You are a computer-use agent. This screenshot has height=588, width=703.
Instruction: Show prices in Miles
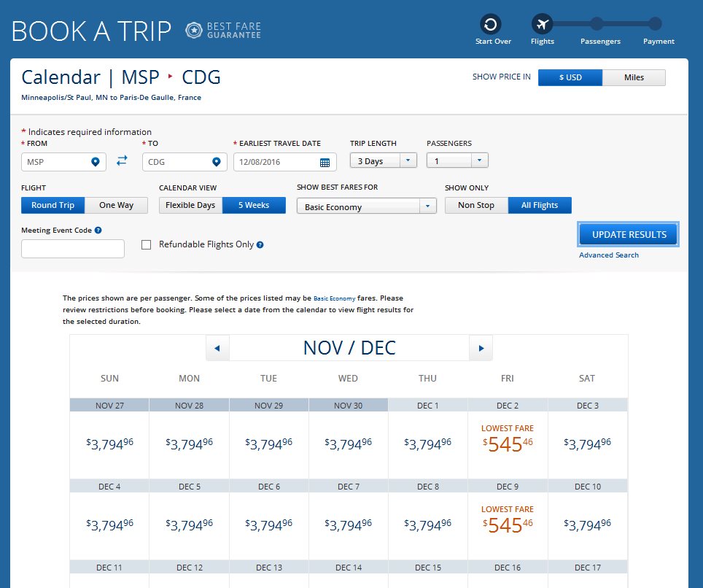click(x=634, y=77)
